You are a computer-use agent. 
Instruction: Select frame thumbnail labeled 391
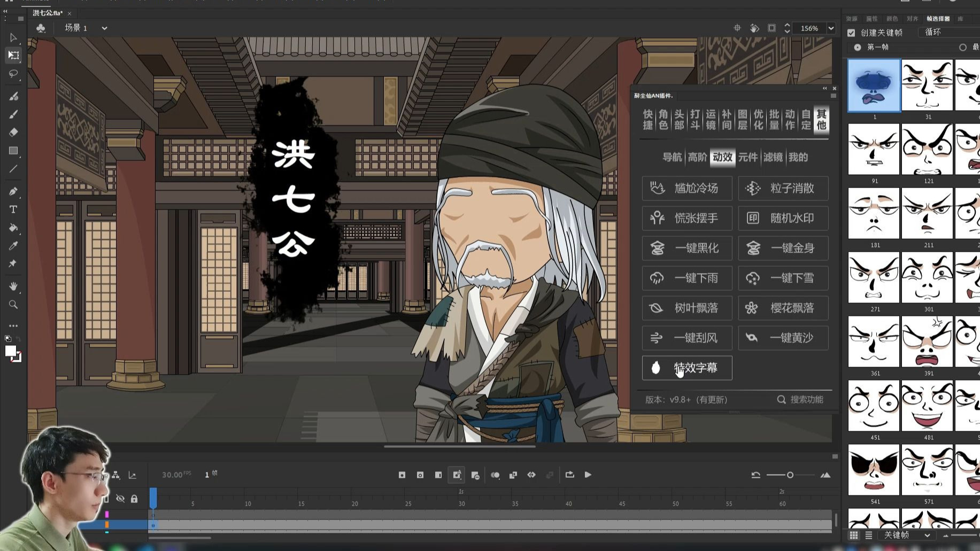coord(928,342)
